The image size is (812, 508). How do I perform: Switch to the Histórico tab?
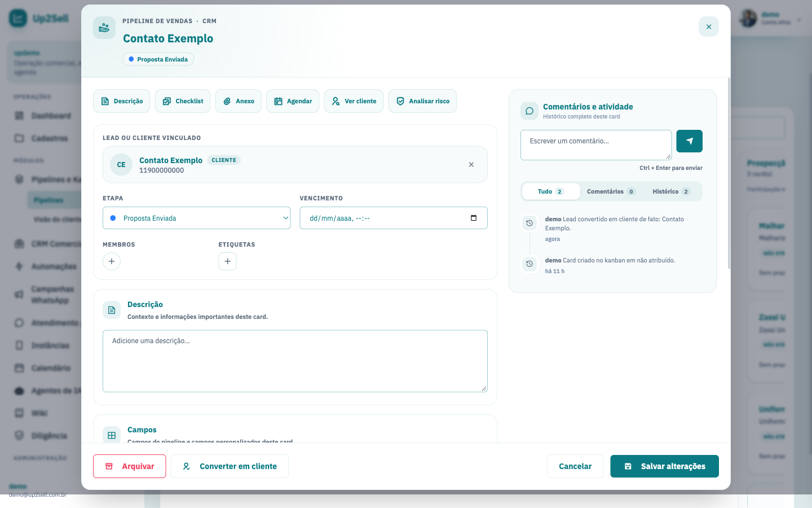(671, 191)
